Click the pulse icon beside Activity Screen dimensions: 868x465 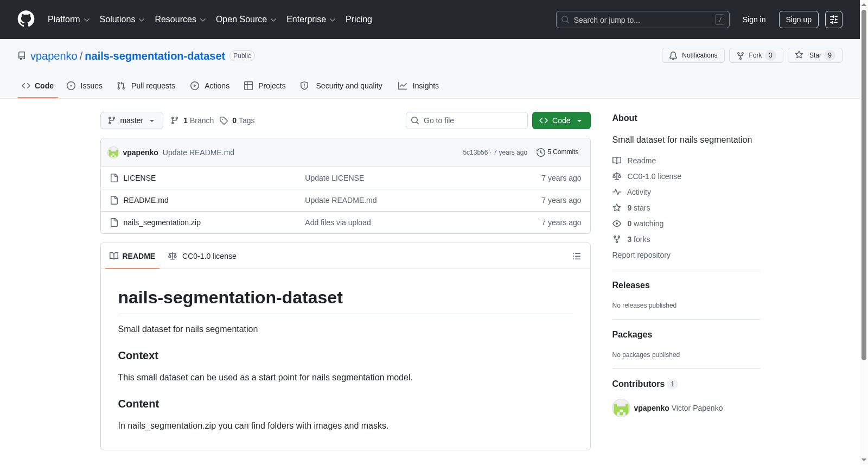617,192
